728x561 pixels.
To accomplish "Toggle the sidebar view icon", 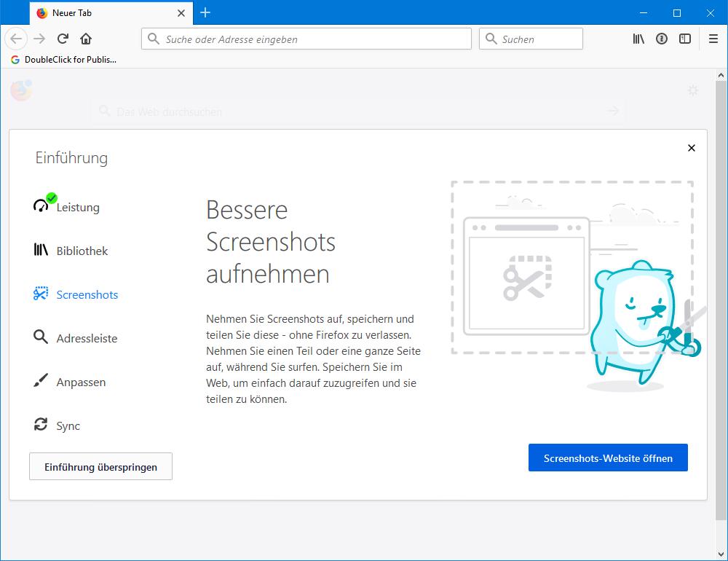I will tap(685, 39).
